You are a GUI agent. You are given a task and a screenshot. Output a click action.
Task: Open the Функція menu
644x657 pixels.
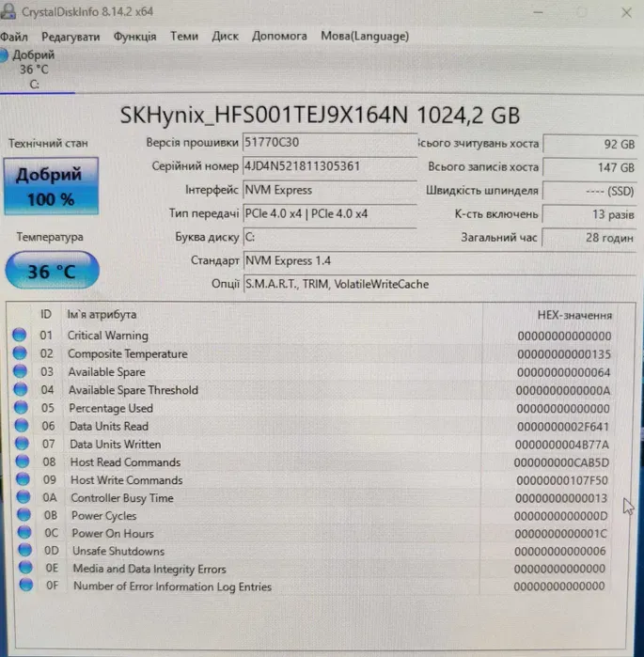135,37
